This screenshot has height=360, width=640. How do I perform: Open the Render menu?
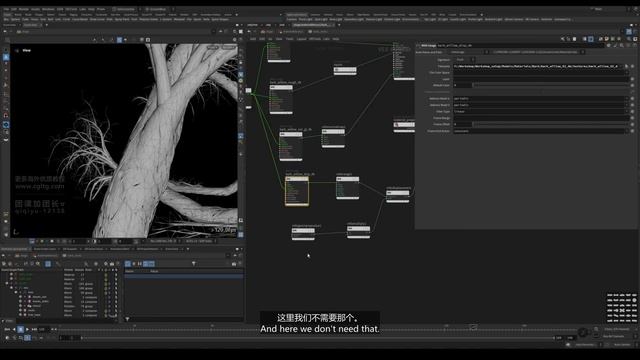24,9
